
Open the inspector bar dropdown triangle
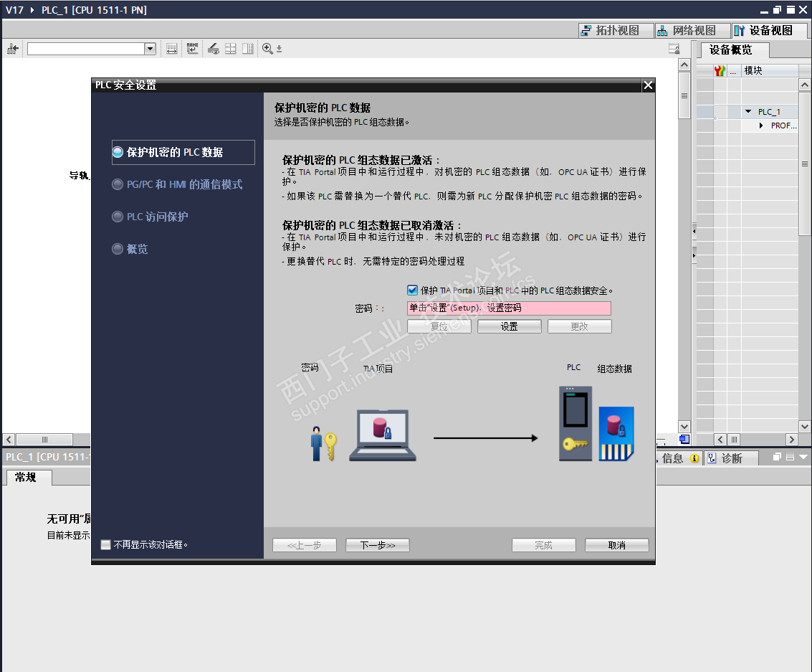(803, 457)
